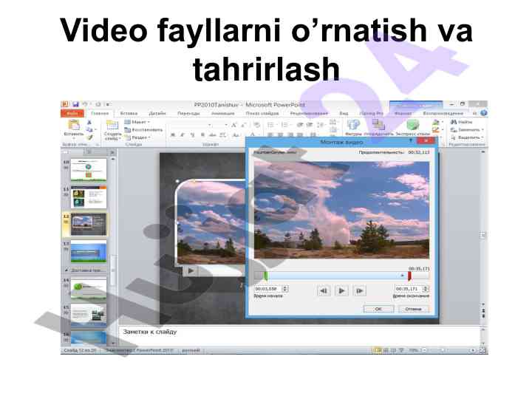Click the Упорядочить arrange icon

(378, 125)
